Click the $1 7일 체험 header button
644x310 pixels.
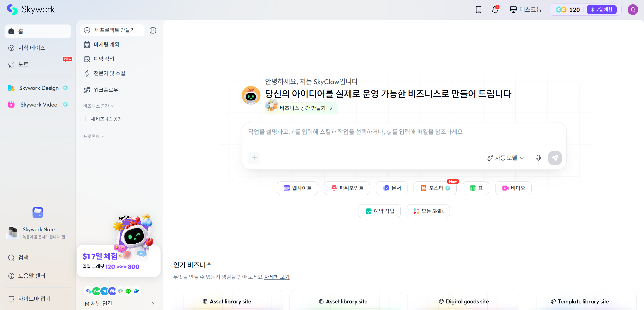pos(601,10)
